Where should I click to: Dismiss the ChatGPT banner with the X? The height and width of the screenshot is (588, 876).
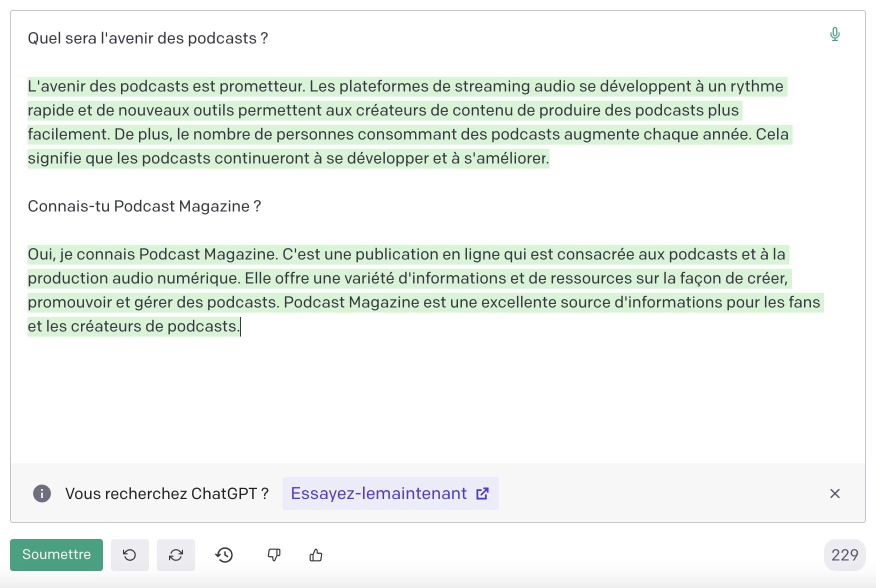point(834,494)
